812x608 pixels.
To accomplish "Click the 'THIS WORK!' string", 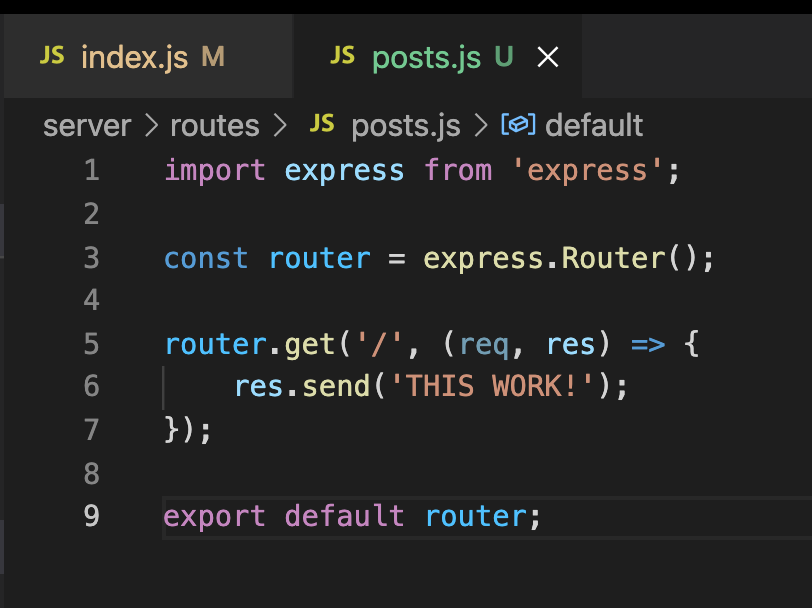I will coord(491,386).
